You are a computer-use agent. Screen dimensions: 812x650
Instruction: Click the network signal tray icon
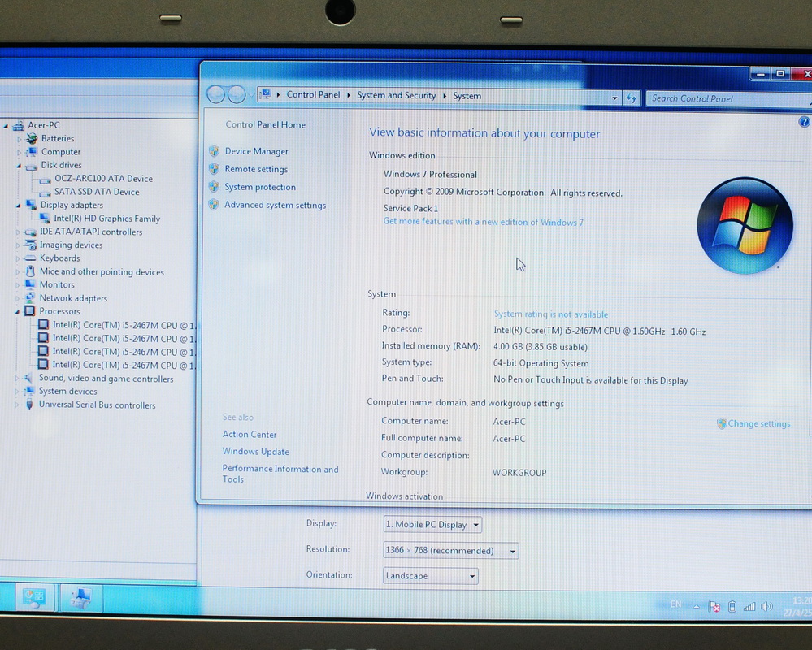(x=749, y=606)
